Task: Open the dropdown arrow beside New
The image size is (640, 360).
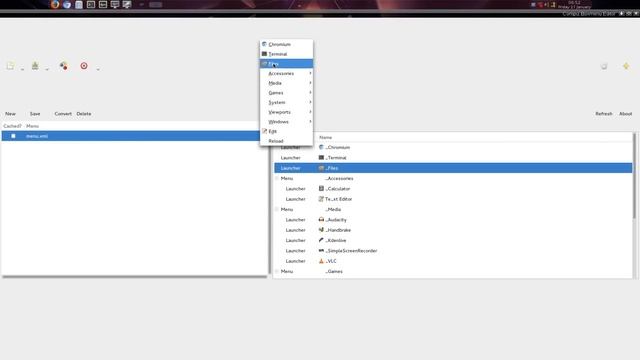Action: (22, 69)
